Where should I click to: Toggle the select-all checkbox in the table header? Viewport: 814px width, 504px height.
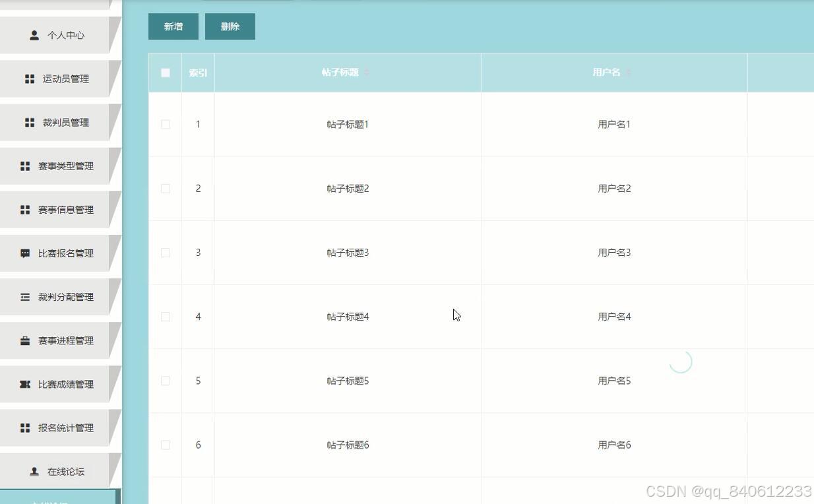[x=166, y=73]
